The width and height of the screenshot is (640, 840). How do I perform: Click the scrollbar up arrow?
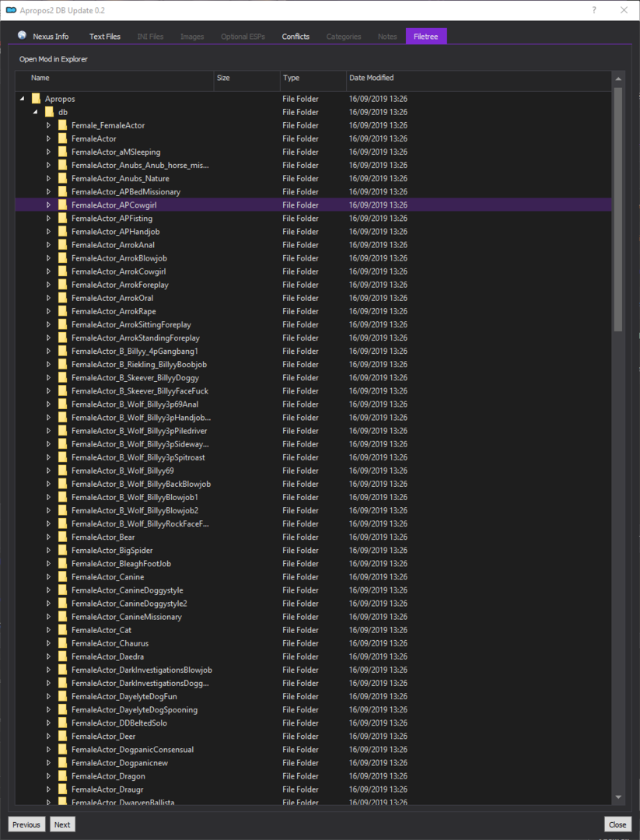[618, 79]
